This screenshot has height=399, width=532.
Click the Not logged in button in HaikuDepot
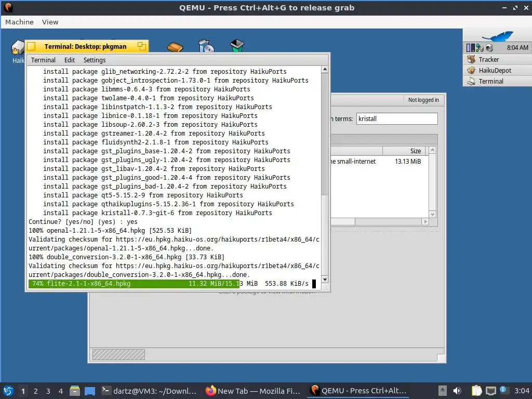(x=423, y=100)
